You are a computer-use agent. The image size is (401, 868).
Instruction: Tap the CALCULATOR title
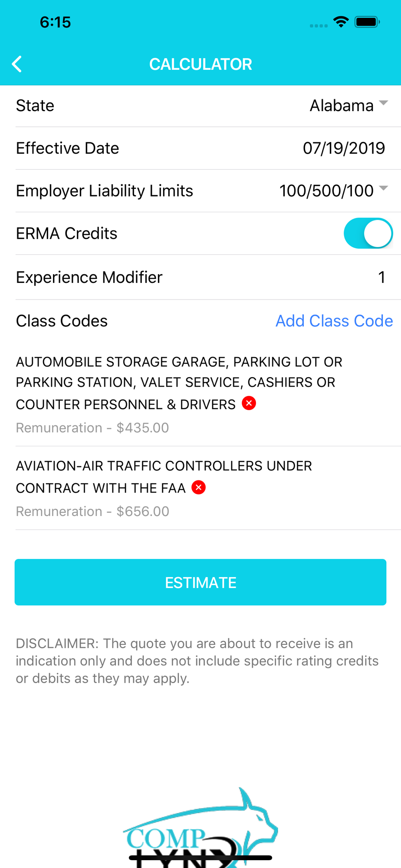pyautogui.click(x=200, y=64)
